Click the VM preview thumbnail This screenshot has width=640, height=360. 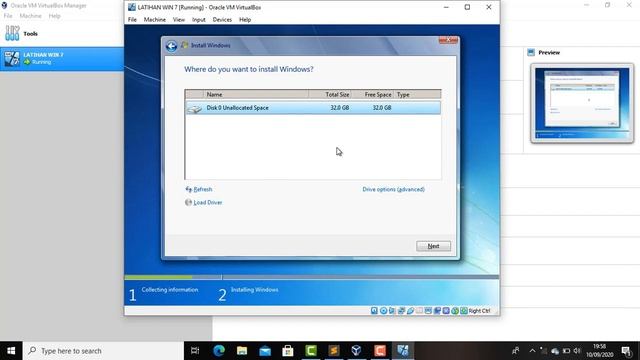pyautogui.click(x=582, y=103)
